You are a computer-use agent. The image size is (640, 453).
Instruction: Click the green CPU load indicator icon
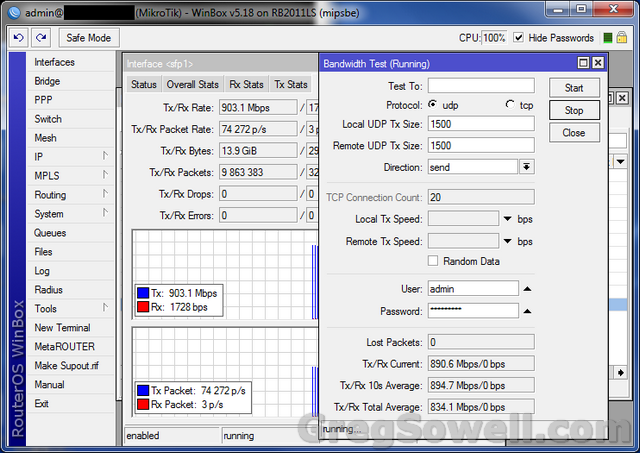[x=608, y=38]
